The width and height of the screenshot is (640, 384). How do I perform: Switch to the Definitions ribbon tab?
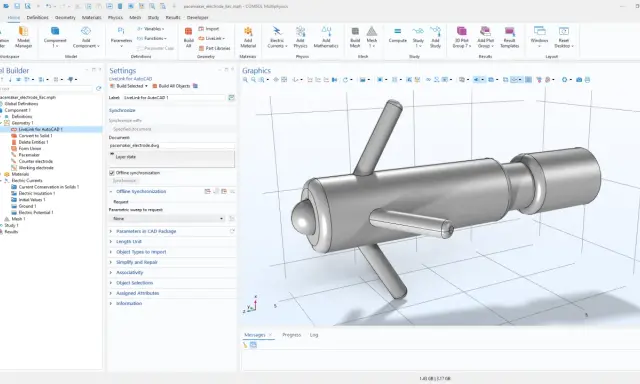click(37, 18)
